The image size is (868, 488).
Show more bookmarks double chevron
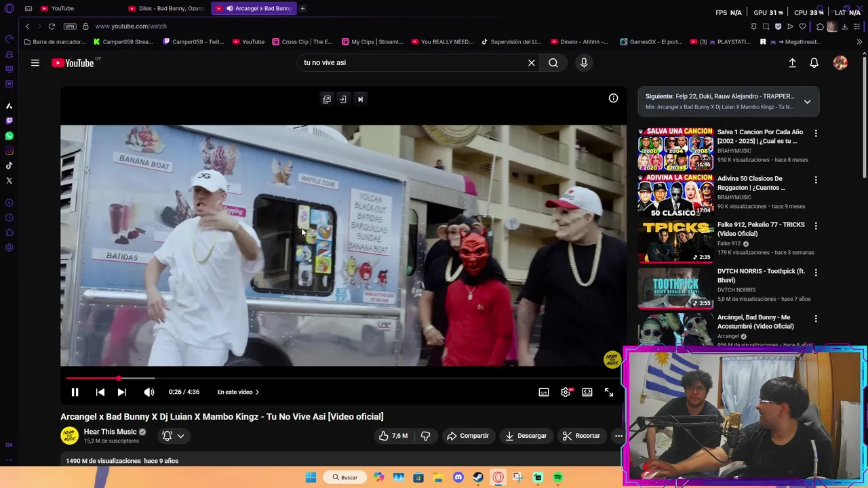point(859,41)
